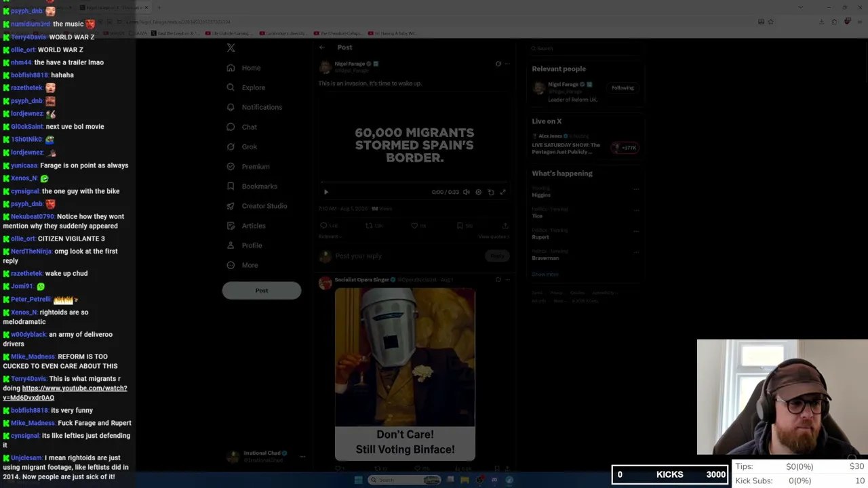Open options for the Rupert trend

click(636, 231)
